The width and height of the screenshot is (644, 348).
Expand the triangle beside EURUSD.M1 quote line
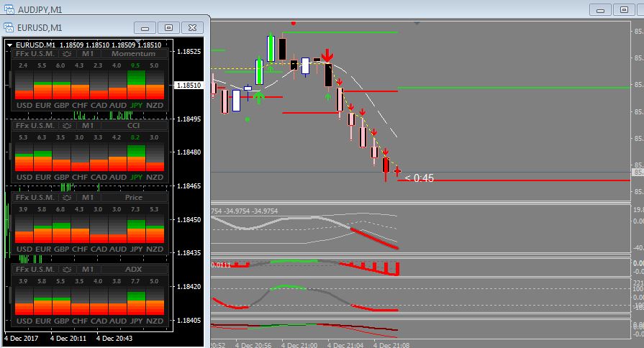click(x=10, y=45)
